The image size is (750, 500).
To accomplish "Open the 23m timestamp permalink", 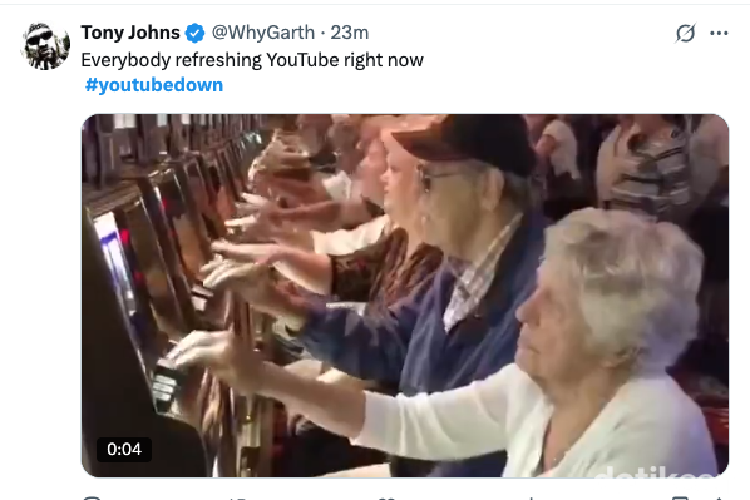I will [x=350, y=33].
